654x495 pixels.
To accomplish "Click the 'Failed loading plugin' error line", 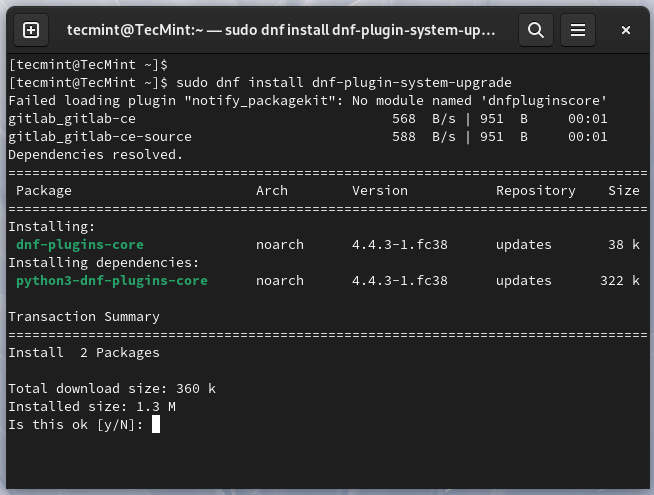I will click(x=307, y=101).
